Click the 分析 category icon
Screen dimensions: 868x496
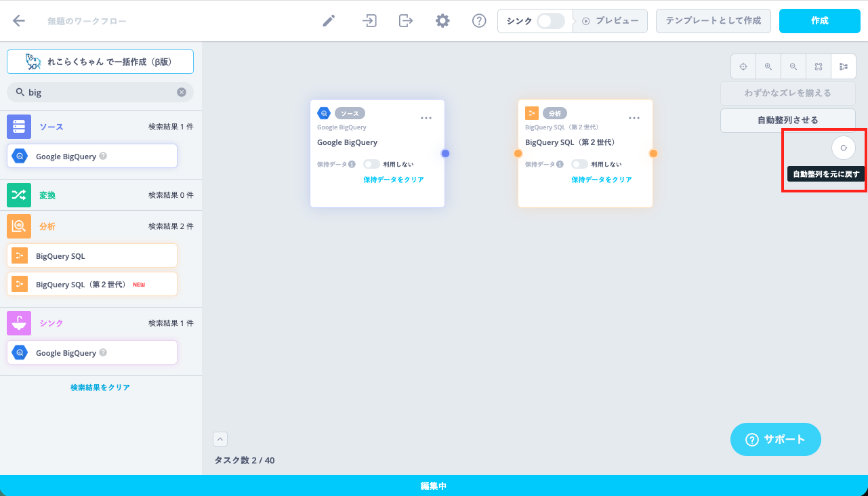coord(19,226)
